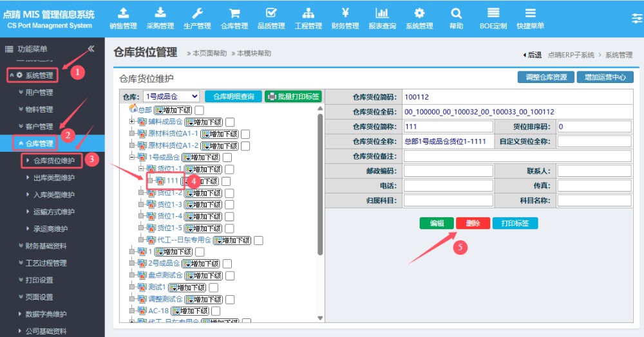Viewport: 644px width, 337px height.
Task: Open 运输方式维护 sidebar menu item
Action: 54,212
